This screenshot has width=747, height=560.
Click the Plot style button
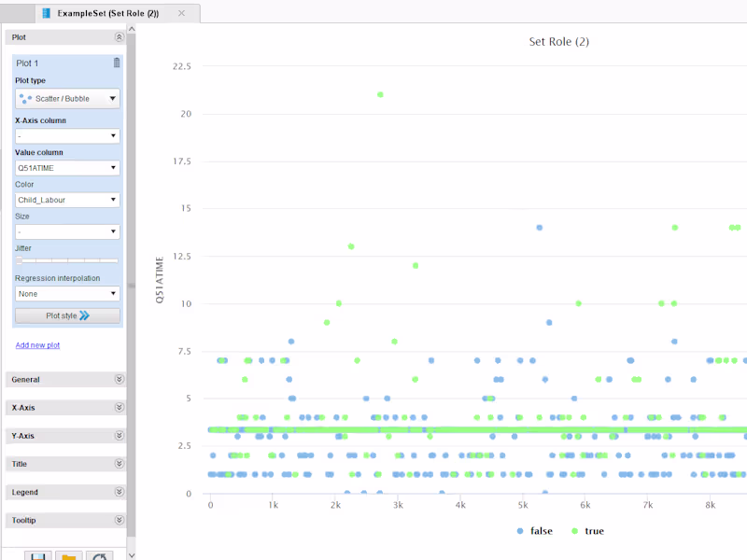click(67, 315)
